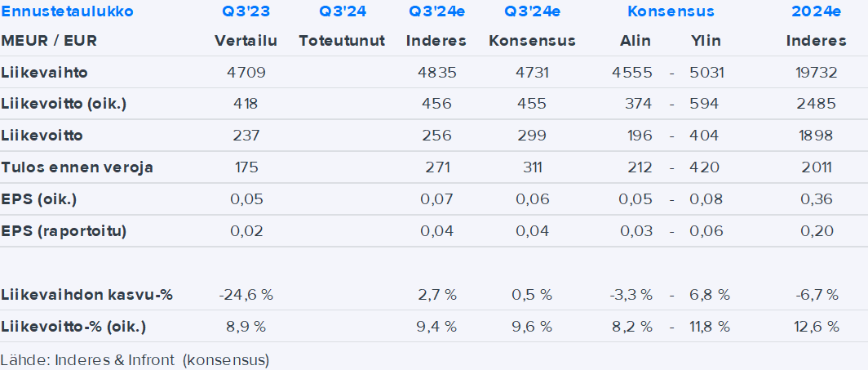Select the Liikevaihto row label
Viewport: 868px width, 370px height.
tap(45, 73)
